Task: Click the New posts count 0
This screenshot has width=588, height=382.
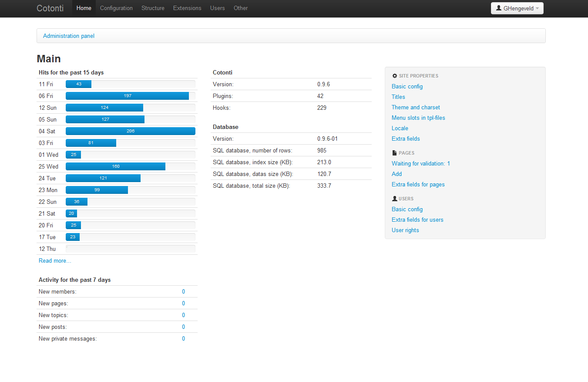Action: pyautogui.click(x=184, y=327)
